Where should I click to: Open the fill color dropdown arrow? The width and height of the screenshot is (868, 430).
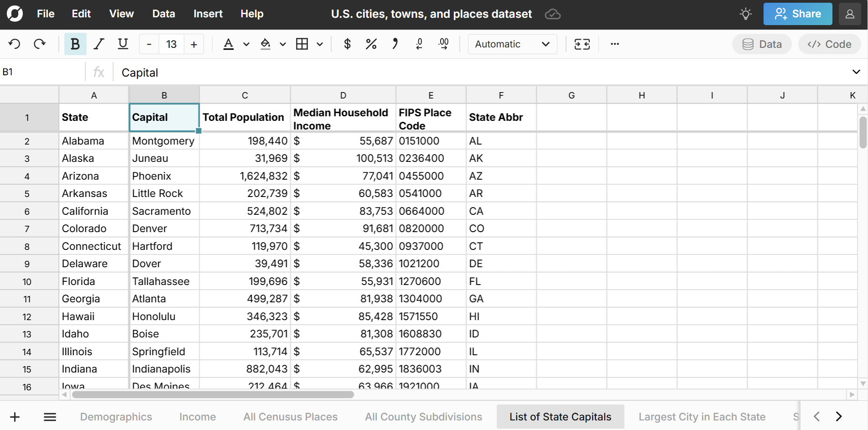283,44
